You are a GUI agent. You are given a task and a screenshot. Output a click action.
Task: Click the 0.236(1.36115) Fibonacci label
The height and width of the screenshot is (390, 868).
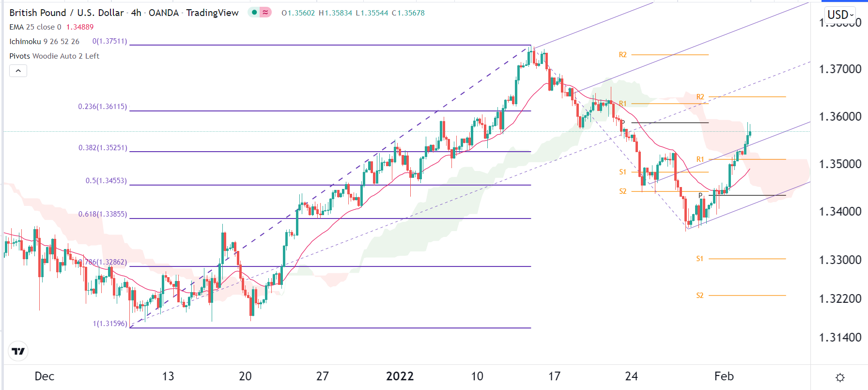pos(103,107)
